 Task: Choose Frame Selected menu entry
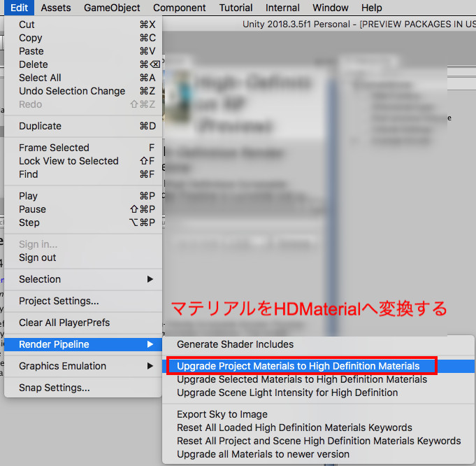click(83, 148)
